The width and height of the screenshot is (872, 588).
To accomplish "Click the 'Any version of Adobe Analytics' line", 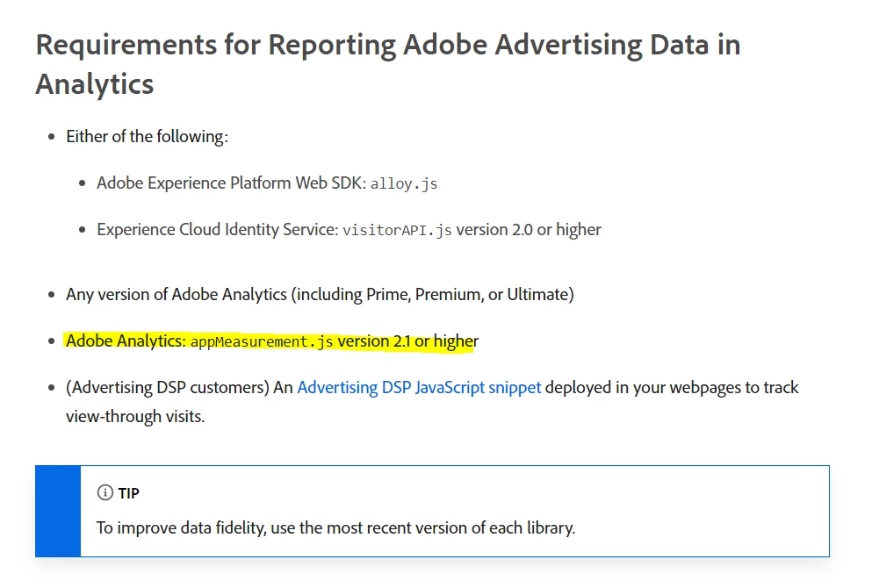I will [176, 294].
